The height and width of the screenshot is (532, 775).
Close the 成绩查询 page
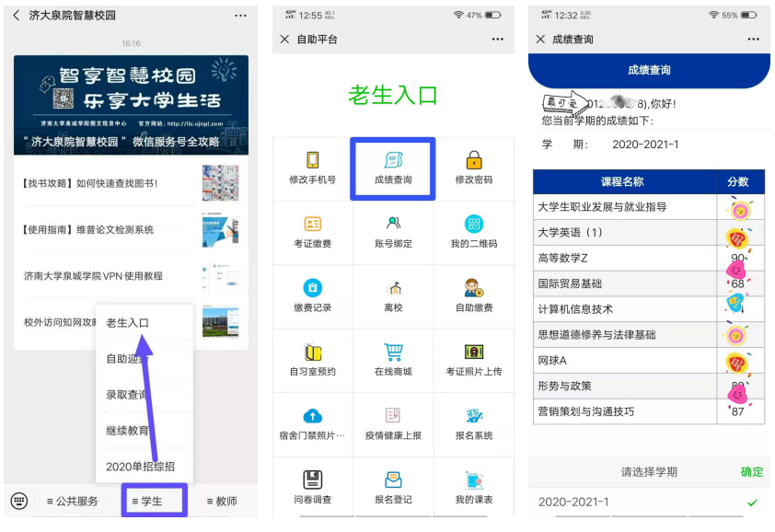point(540,39)
